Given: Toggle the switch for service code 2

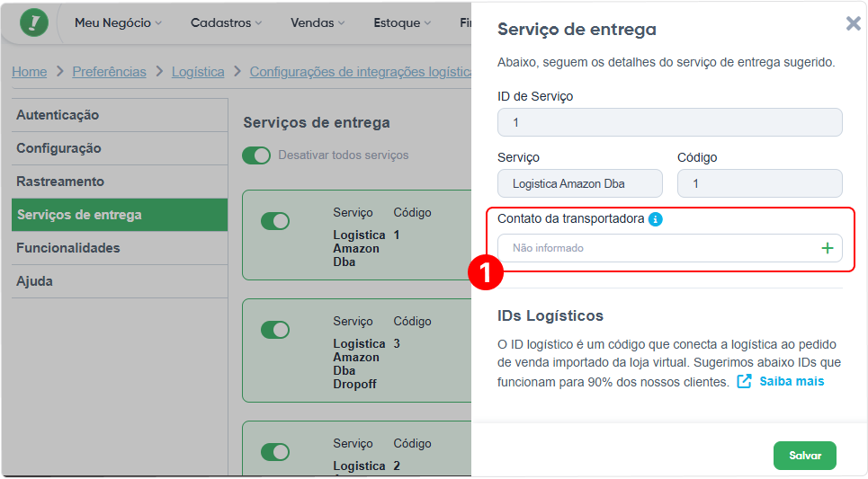Looking at the screenshot, I should tap(275, 452).
